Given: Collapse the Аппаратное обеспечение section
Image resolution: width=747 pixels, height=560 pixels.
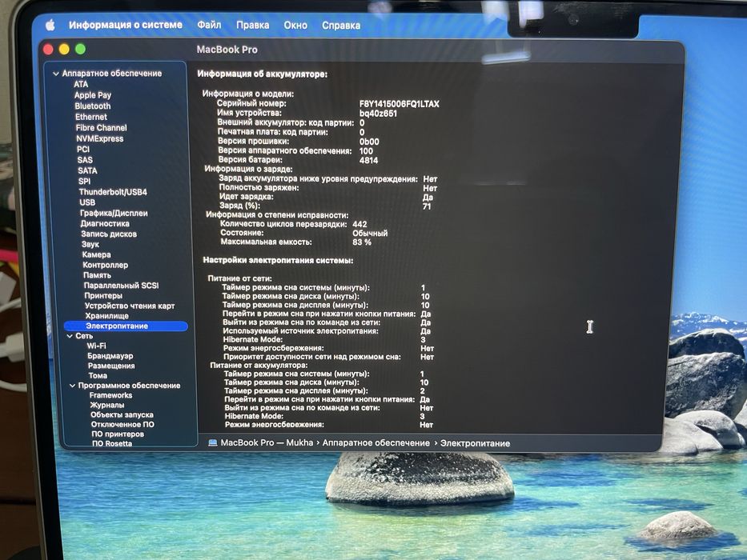Looking at the screenshot, I should coord(56,74).
